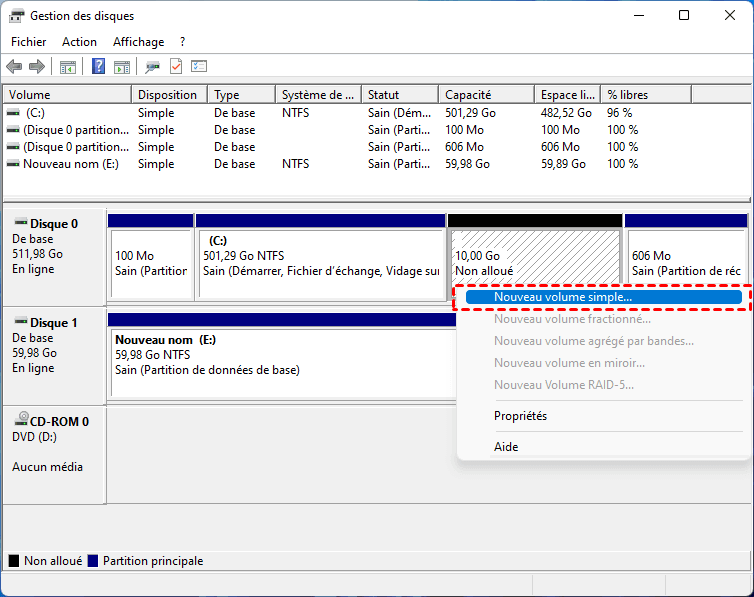Click Aide in the context menu
Screen dimensions: 754x597
[506, 447]
